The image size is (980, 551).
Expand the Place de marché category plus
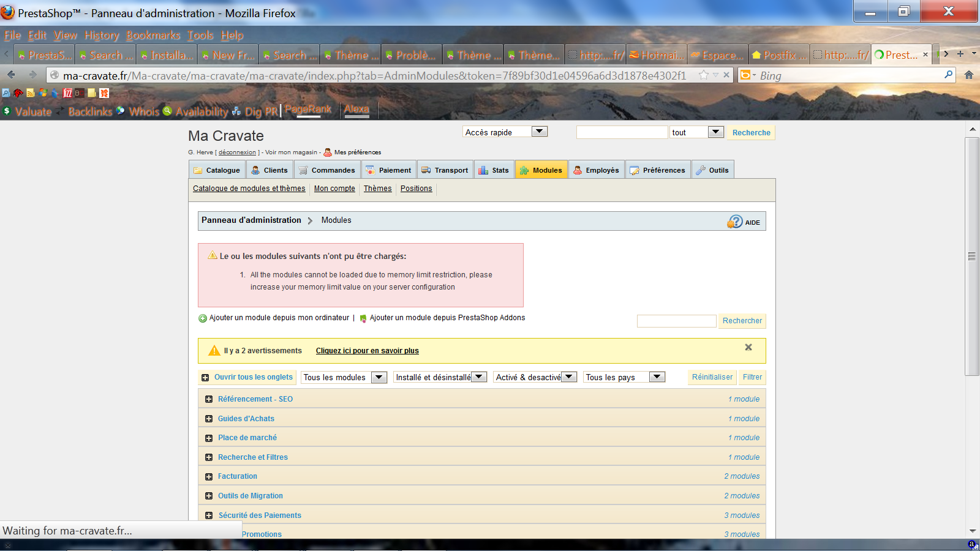(209, 438)
